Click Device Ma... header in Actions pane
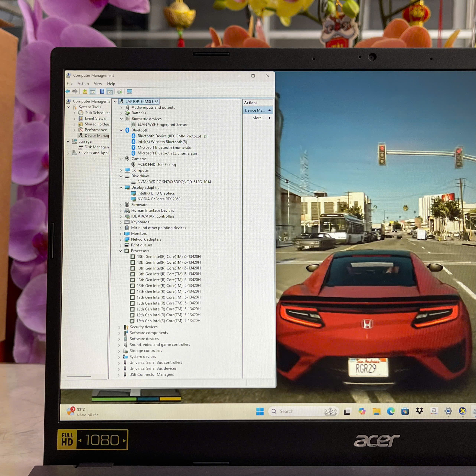The width and height of the screenshot is (476, 476). 258,110
